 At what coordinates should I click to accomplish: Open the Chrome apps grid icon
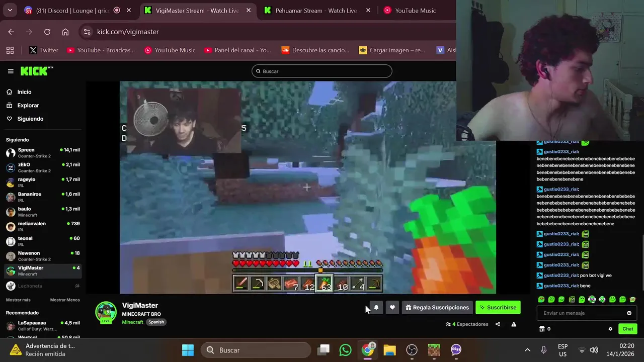point(10,50)
